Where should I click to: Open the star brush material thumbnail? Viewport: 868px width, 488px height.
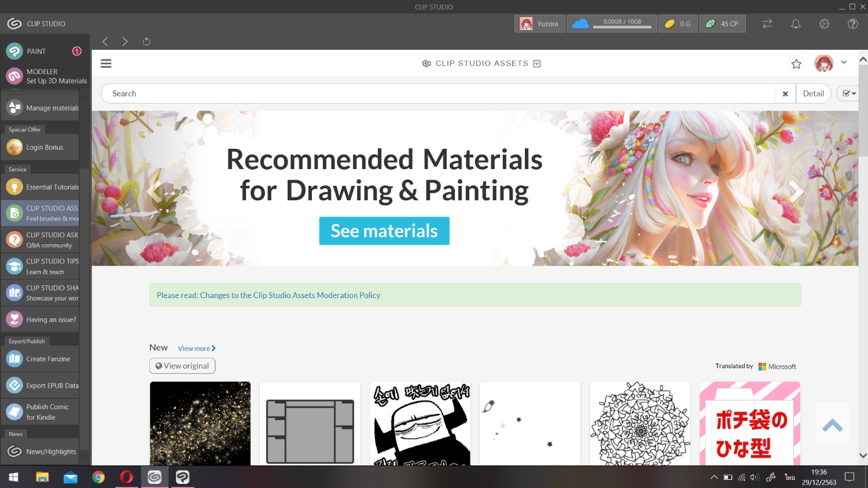(530, 423)
